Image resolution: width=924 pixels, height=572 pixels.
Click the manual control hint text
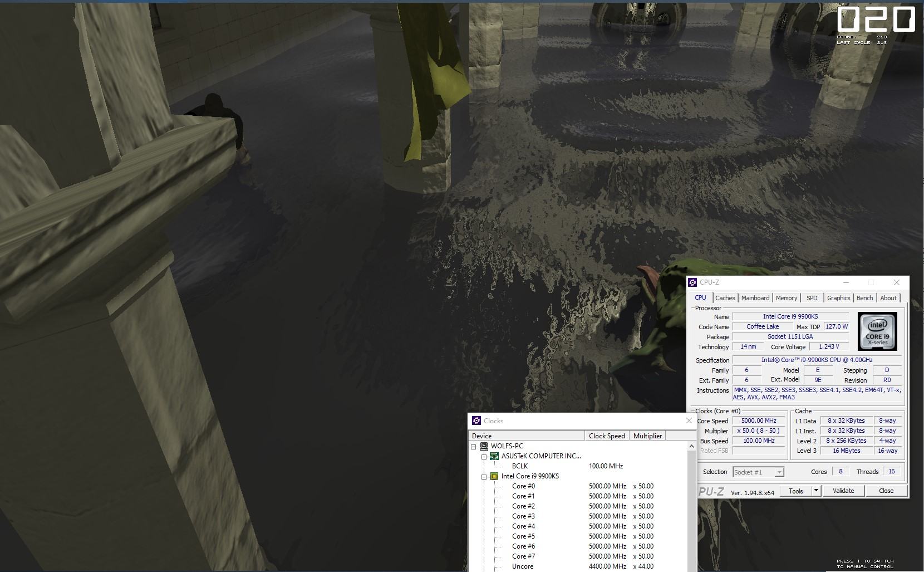865,564
